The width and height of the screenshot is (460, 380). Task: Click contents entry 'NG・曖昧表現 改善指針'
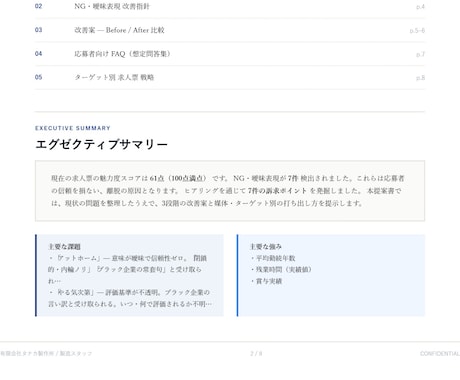click(x=112, y=6)
